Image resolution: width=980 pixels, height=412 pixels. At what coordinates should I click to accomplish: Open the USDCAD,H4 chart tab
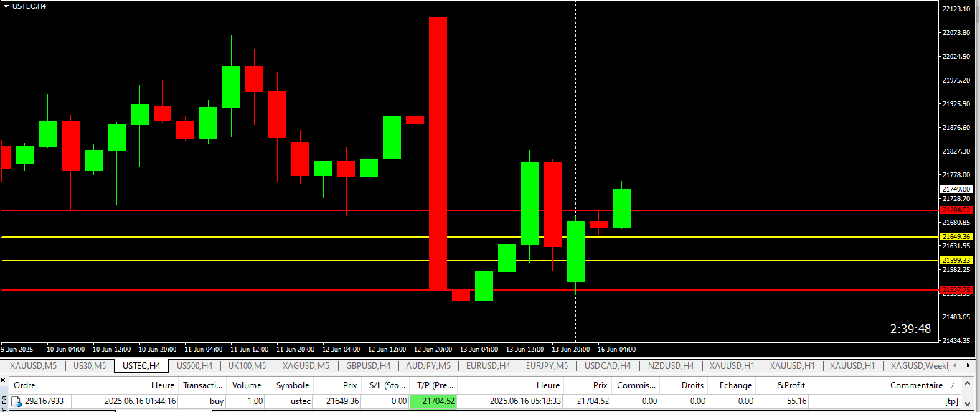click(x=608, y=366)
